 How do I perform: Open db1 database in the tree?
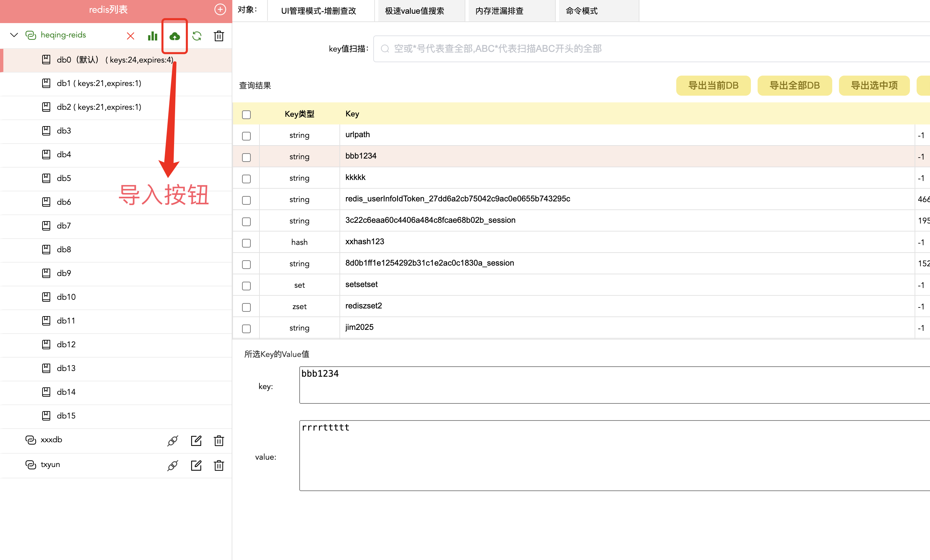tap(99, 83)
